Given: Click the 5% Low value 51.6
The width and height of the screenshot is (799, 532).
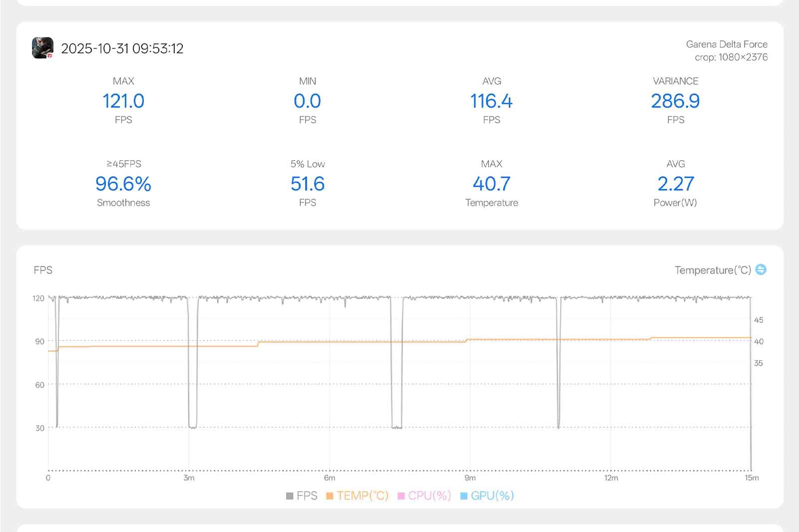Looking at the screenshot, I should (x=307, y=184).
